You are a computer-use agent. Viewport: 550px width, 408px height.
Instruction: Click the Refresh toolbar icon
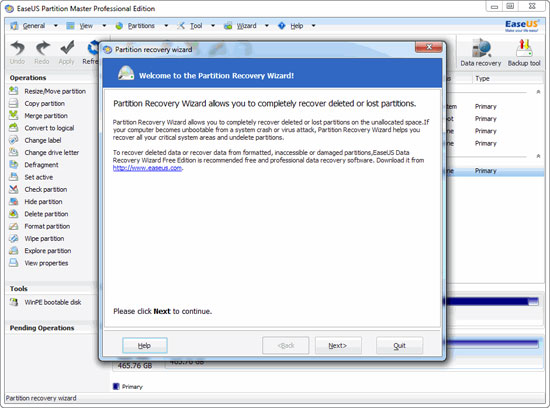(x=93, y=48)
